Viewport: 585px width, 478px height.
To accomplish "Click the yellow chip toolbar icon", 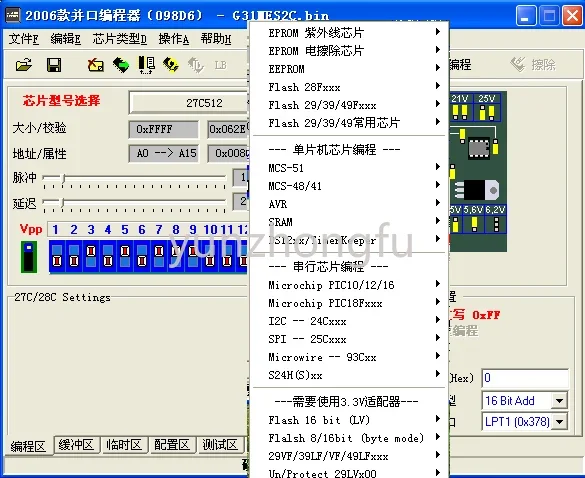I will click(x=171, y=65).
